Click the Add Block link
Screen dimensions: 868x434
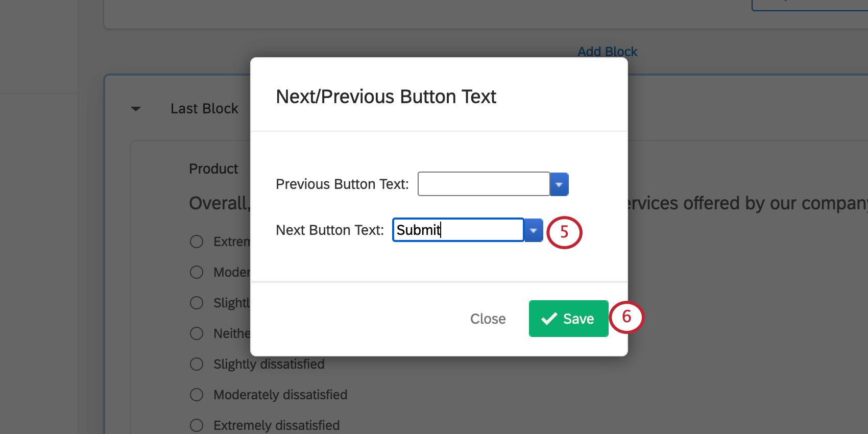tap(607, 51)
